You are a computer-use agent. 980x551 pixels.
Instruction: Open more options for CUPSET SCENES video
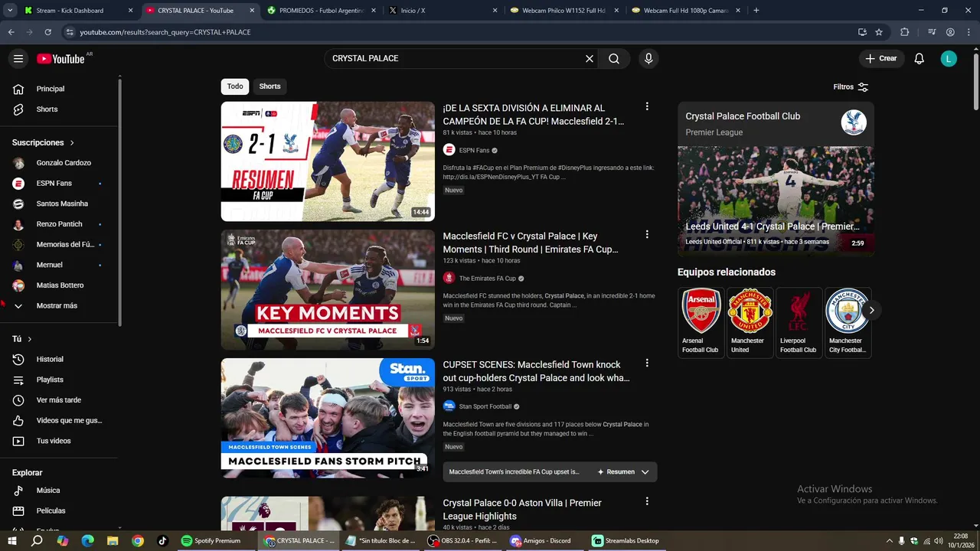coord(647,363)
